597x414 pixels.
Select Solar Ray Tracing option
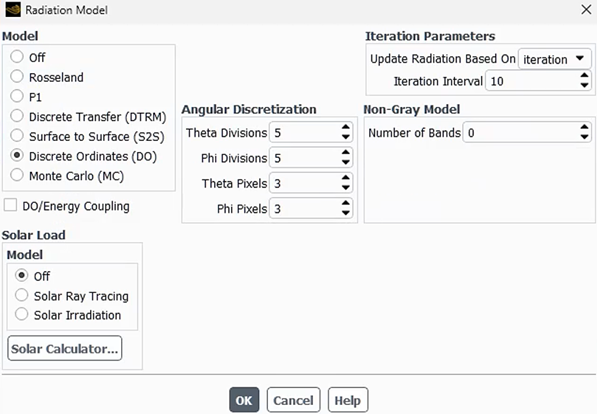[x=21, y=295]
